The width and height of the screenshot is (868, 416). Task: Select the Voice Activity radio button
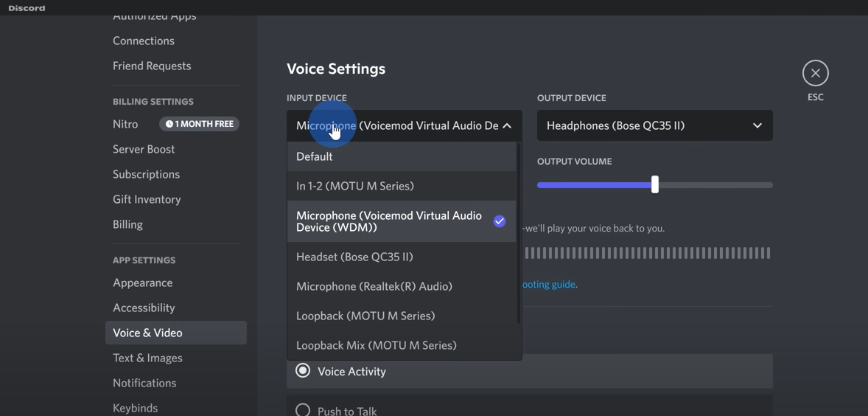(303, 371)
